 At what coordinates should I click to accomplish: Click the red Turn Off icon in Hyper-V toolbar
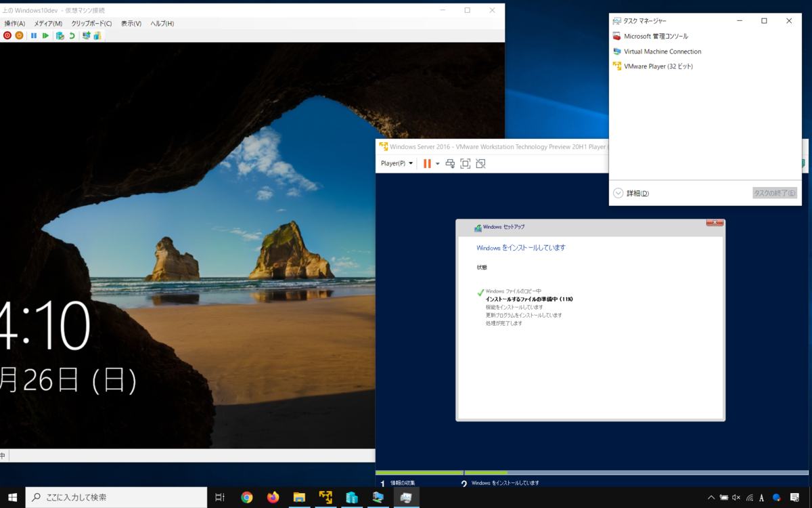pos(7,35)
